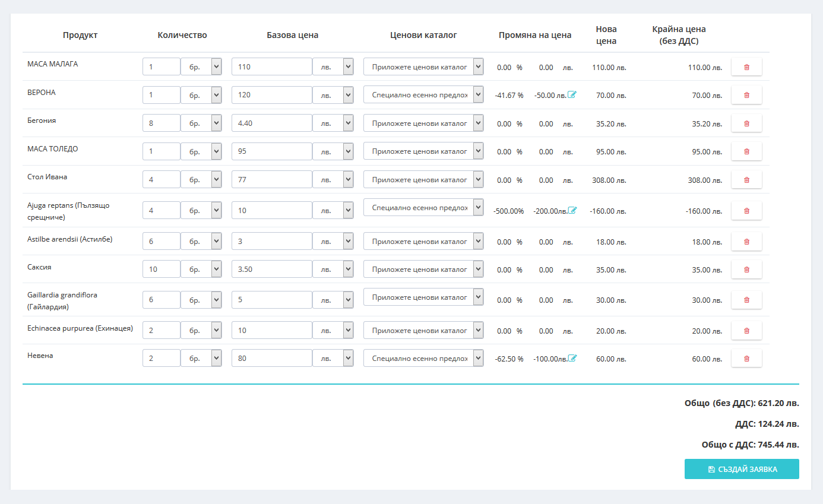Focus quantity field for МАСА МАЛАГА
The height and width of the screenshot is (504, 823).
click(162, 66)
